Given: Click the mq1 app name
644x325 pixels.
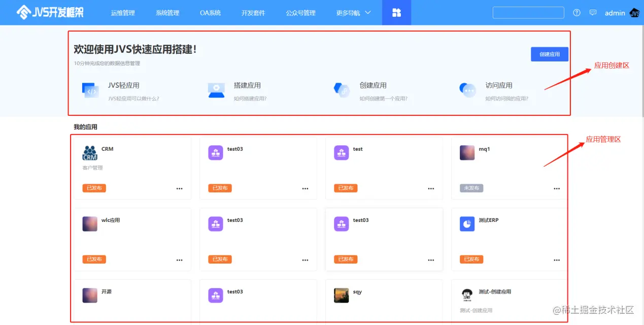Looking at the screenshot, I should pos(484,149).
